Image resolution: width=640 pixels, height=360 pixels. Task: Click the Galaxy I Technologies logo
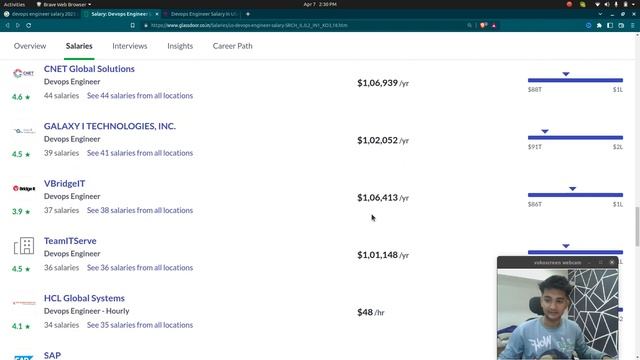click(24, 131)
